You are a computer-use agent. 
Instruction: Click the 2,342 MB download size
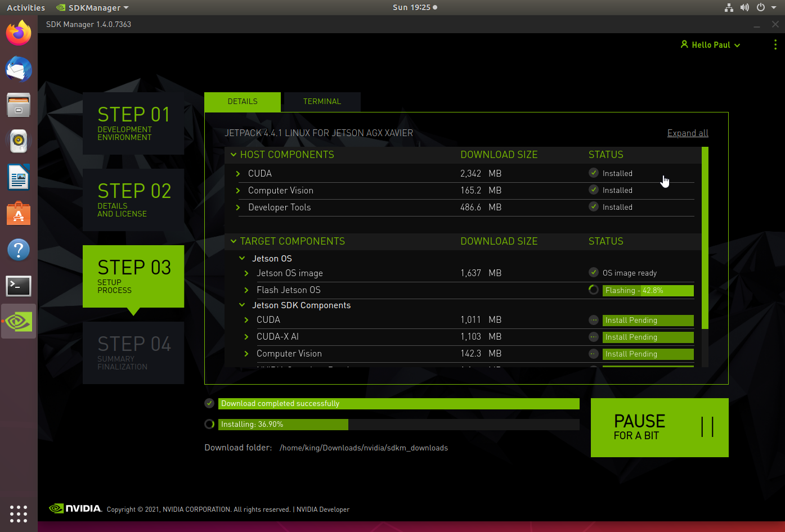tap(481, 174)
